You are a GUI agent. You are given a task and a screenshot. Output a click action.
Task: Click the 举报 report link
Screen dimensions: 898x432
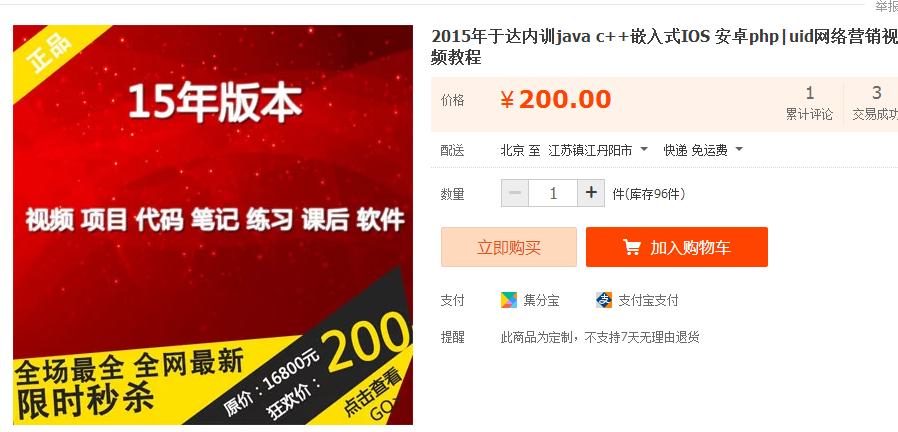pyautogui.click(x=887, y=7)
